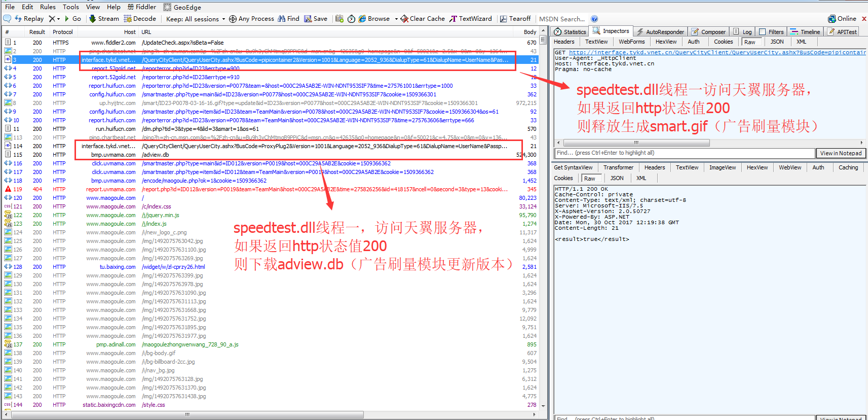868x420 pixels.
Task: Open the Fiddler menu item
Action: (x=142, y=7)
